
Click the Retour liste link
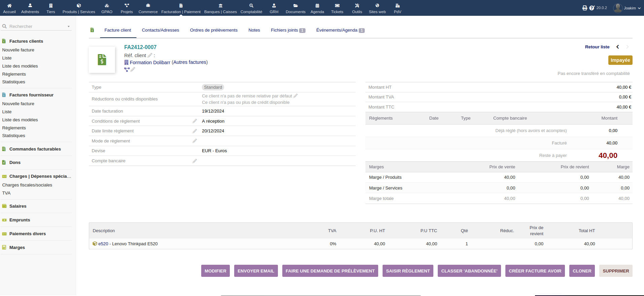click(597, 47)
